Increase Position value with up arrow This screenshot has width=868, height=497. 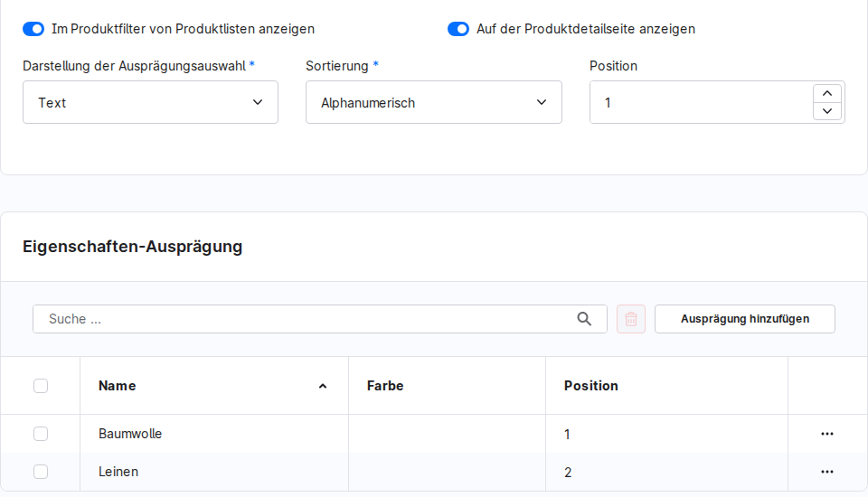click(827, 94)
